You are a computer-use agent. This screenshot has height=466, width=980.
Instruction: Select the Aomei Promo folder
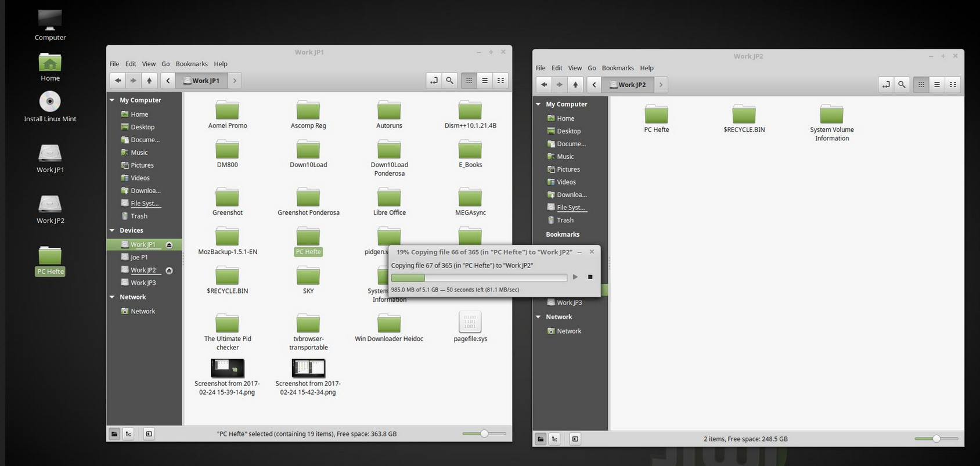coord(228,114)
